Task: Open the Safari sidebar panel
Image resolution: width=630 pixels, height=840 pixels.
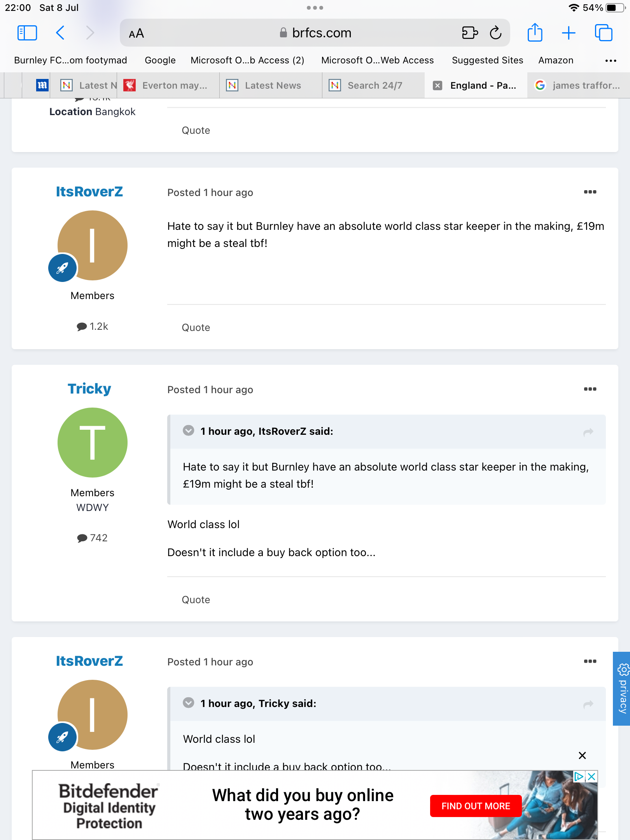Action: click(27, 33)
